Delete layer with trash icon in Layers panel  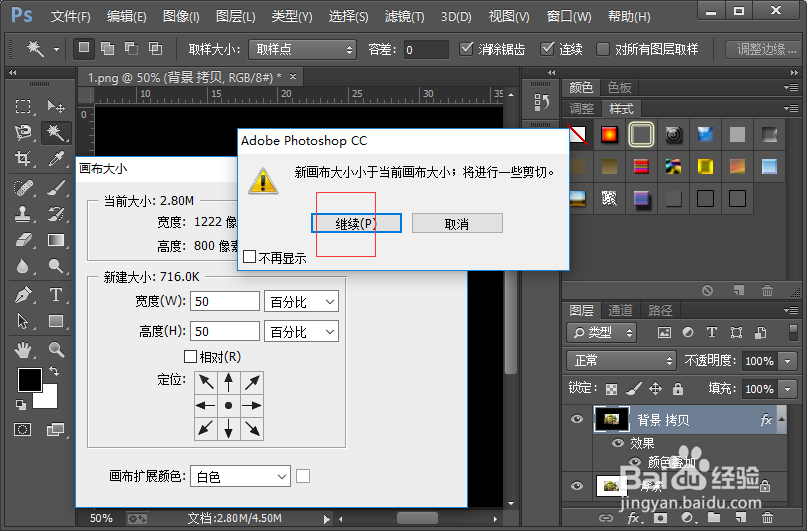pos(767,518)
